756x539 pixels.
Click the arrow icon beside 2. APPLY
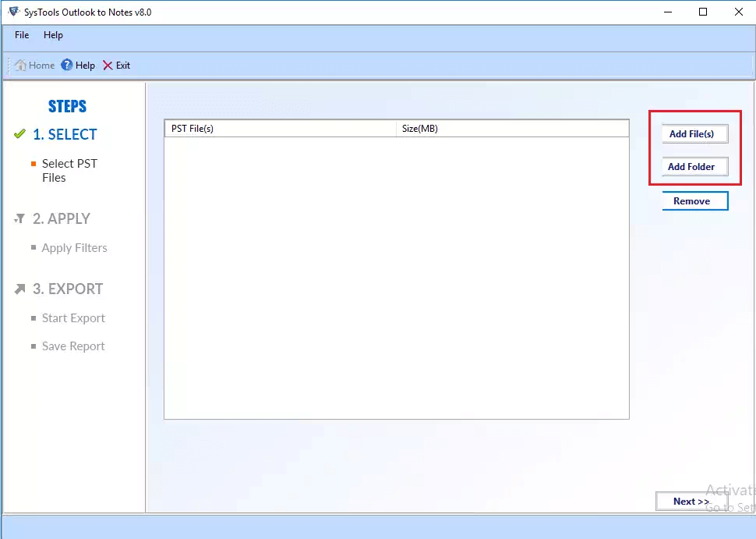20,219
